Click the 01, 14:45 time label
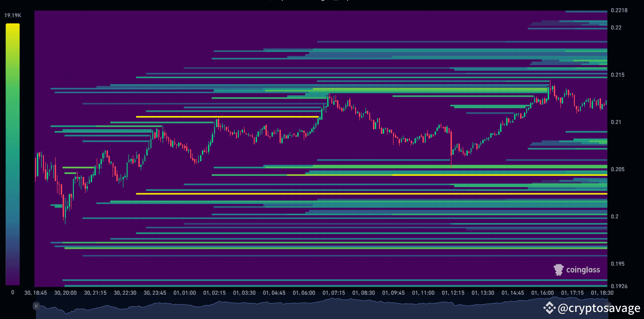The image size is (644, 319). pos(513,293)
